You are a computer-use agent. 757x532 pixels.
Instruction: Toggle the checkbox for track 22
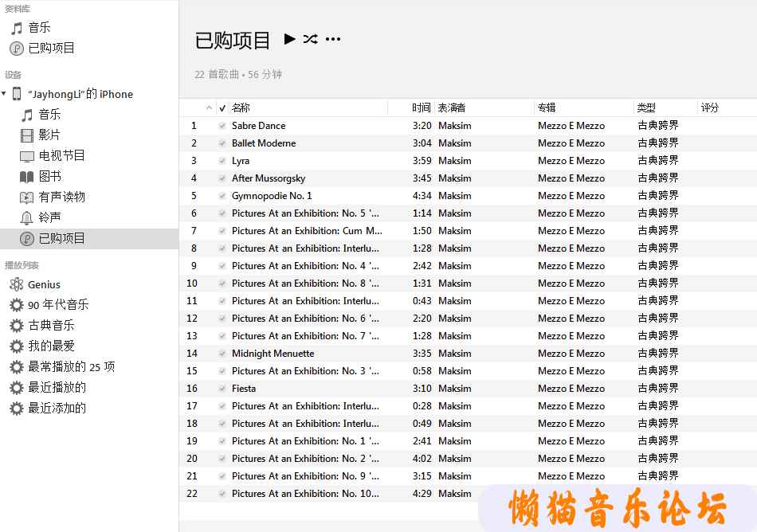(222, 494)
